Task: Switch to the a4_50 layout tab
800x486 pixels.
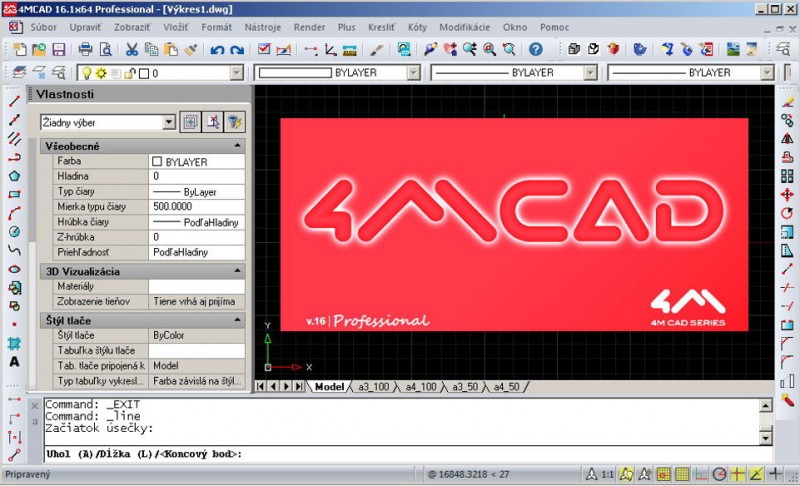Action: coord(506,387)
